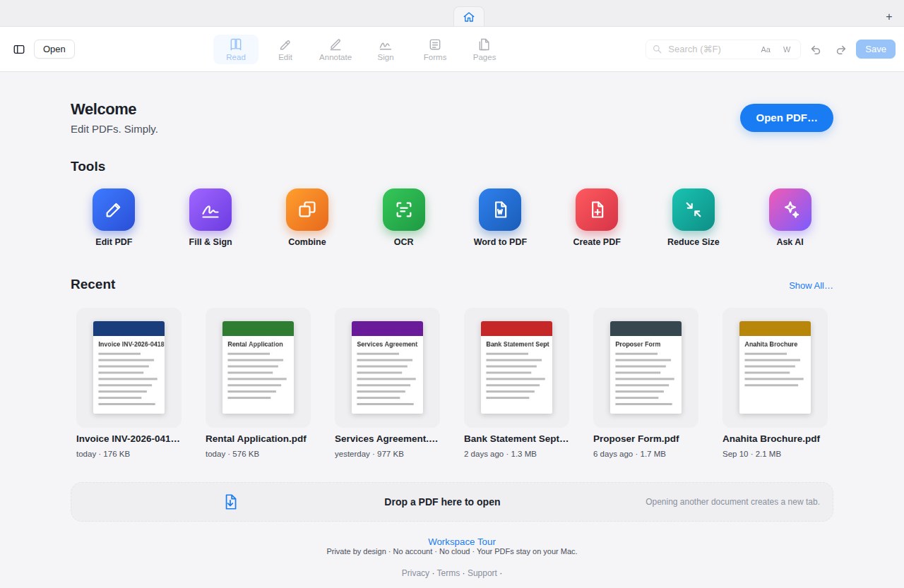Launch the Edit PDF tool
This screenshot has width=904, height=588.
point(114,210)
